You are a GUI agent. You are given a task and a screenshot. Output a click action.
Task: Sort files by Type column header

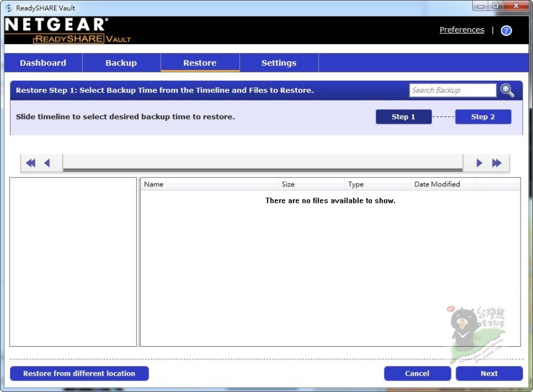point(377,184)
